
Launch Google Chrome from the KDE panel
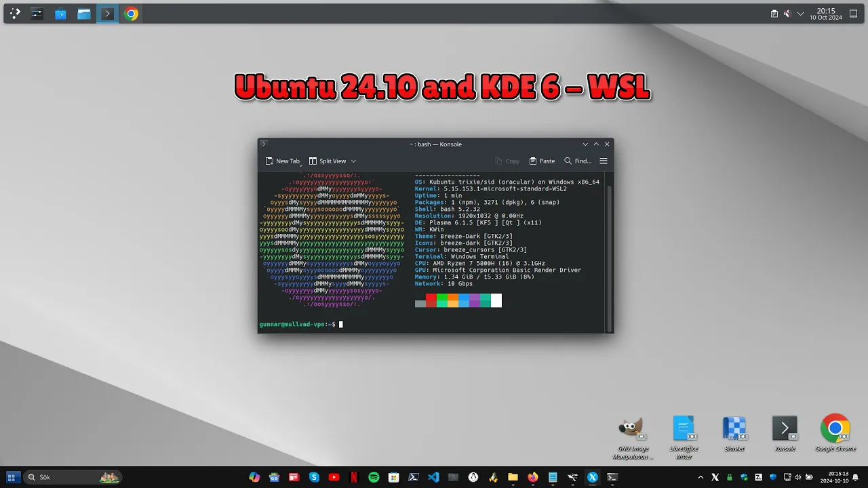pos(132,14)
